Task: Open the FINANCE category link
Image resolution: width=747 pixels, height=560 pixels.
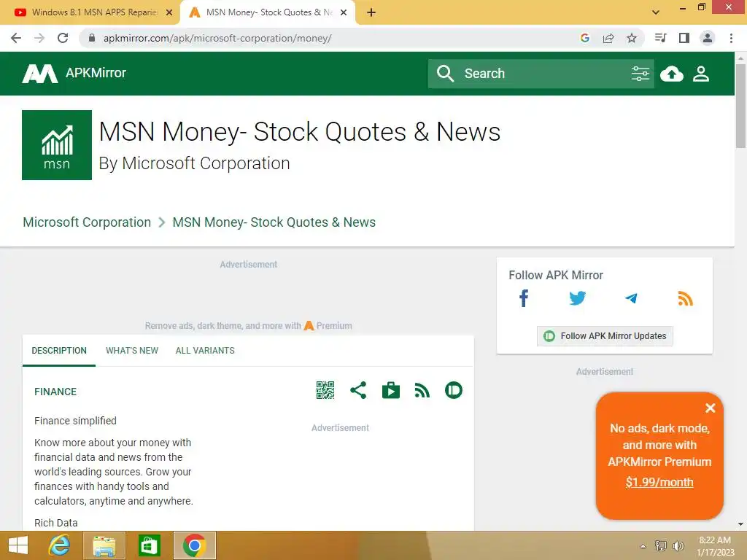Action: 55,392
